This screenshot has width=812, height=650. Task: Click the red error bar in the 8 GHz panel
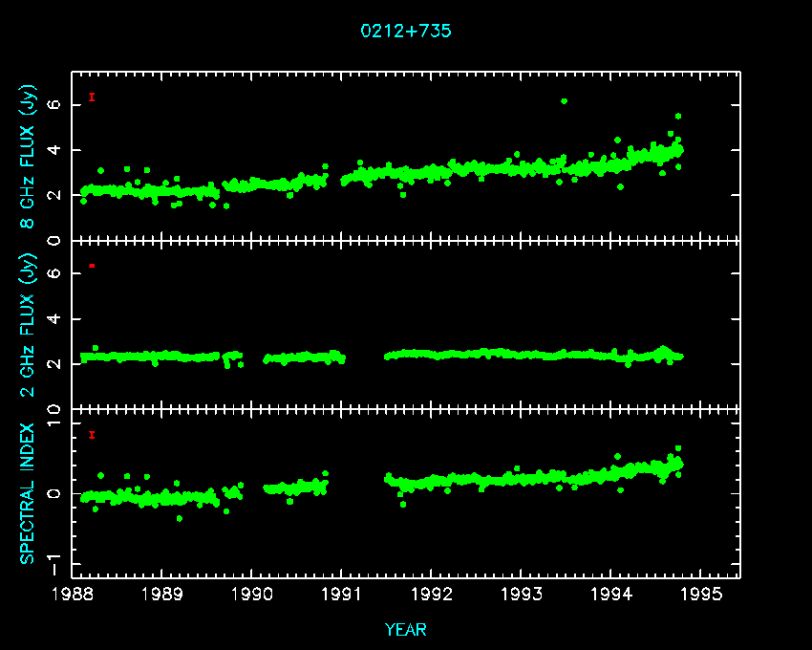click(92, 97)
